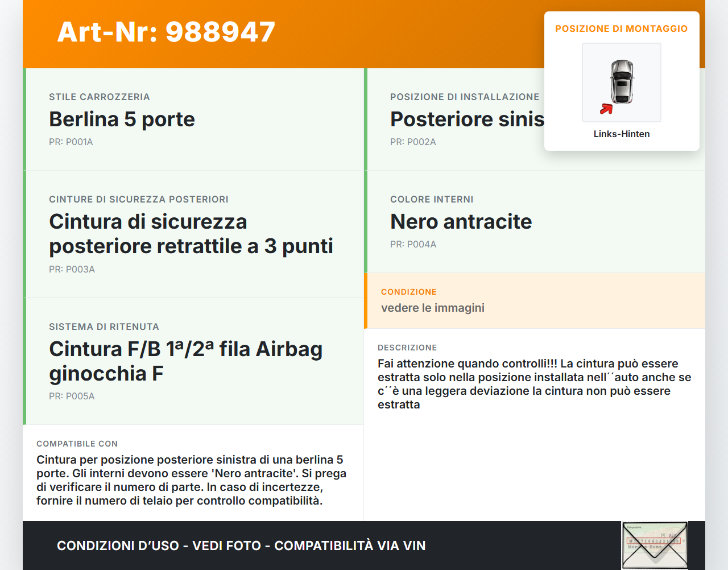The width and height of the screenshot is (728, 570).
Task: Click the PR: P003A code
Action: point(72,270)
